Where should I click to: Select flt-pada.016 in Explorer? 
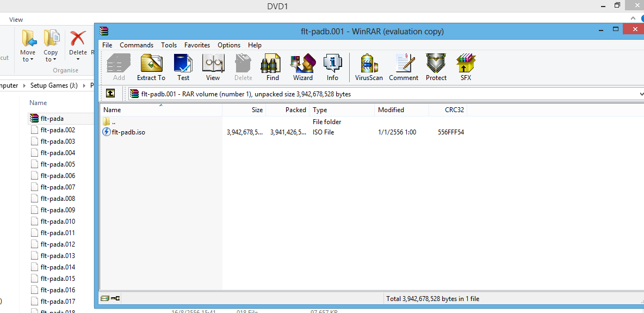(x=53, y=290)
